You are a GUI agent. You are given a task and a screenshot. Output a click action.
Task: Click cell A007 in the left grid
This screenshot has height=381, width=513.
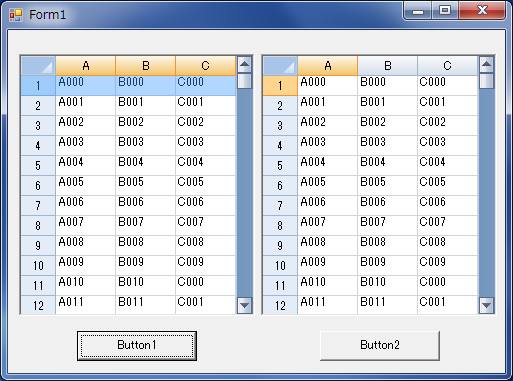(85, 226)
